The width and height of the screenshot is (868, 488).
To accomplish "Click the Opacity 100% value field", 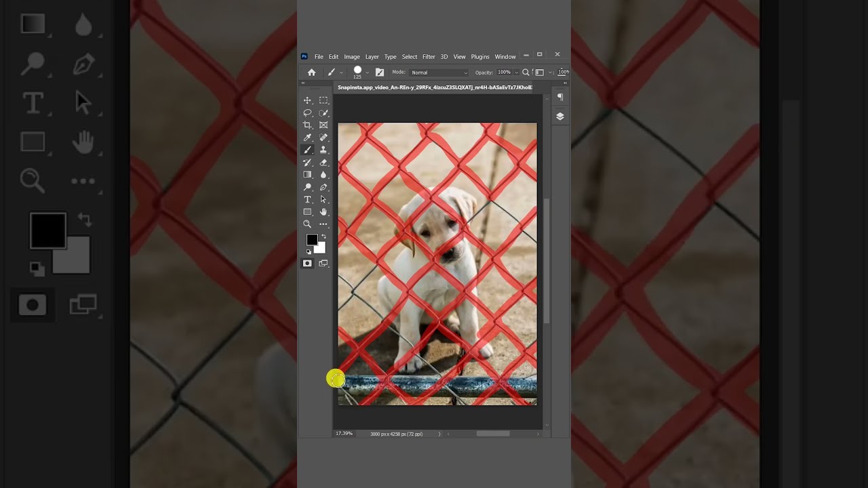I will 504,73.
